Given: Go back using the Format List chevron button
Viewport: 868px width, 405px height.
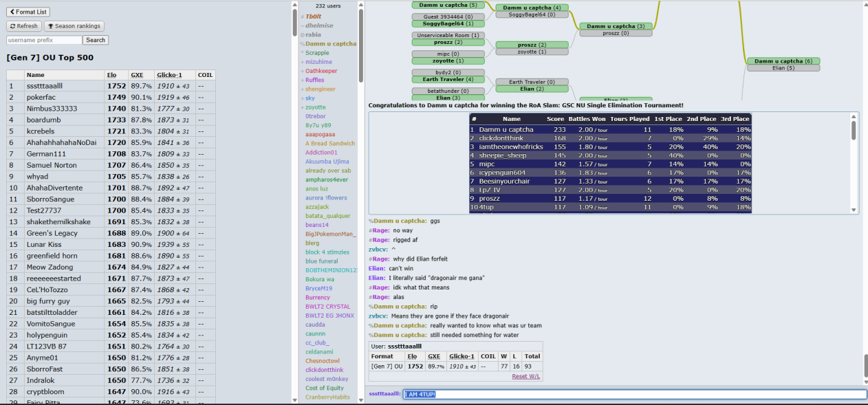Looking at the screenshot, I should (28, 12).
